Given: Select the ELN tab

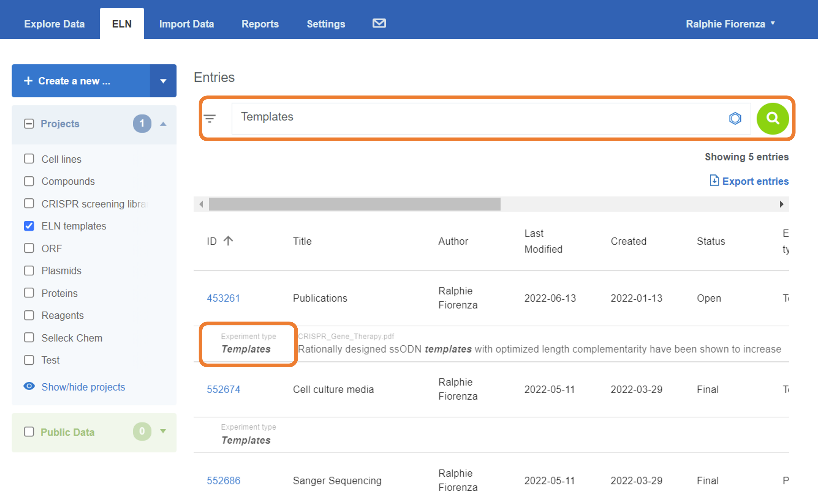Looking at the screenshot, I should tap(122, 24).
